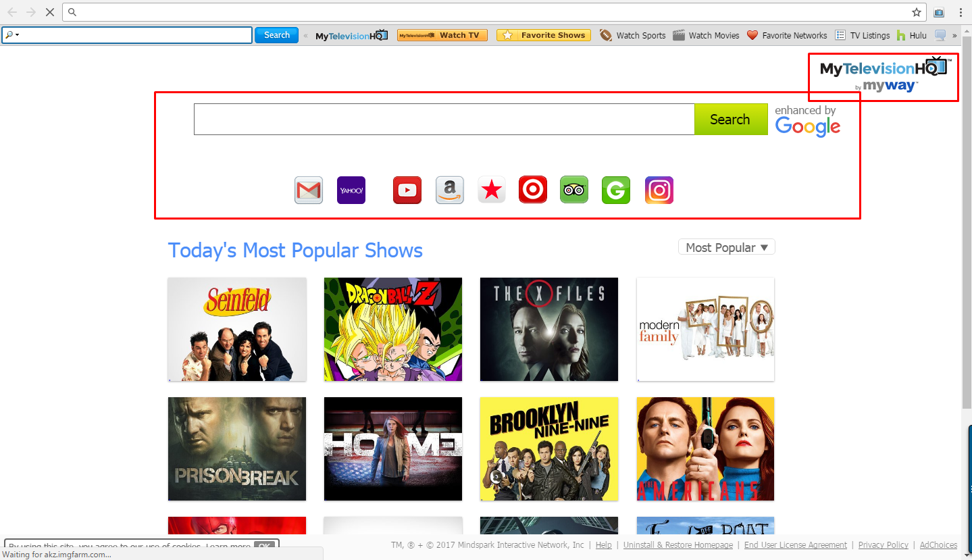The height and width of the screenshot is (560, 972).
Task: Open Hulu in the toolbar
Action: [912, 35]
